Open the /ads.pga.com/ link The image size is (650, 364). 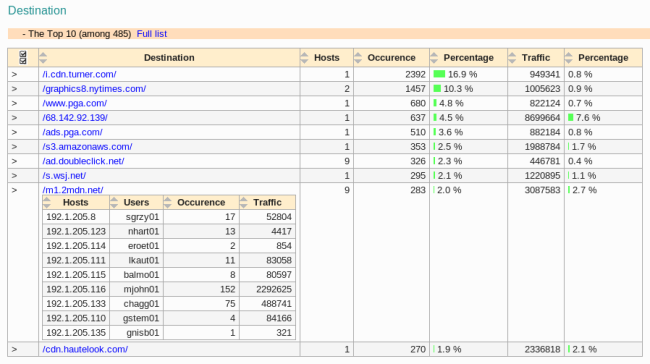click(x=72, y=133)
